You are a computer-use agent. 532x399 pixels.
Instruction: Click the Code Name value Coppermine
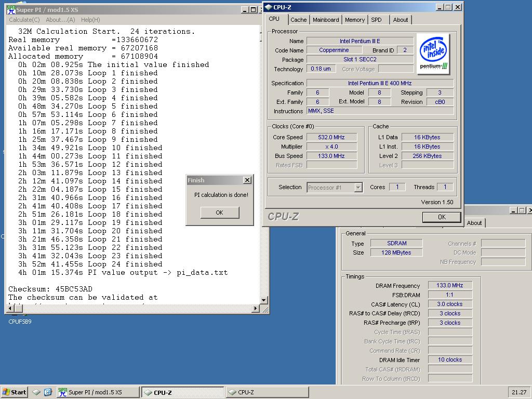pos(334,50)
